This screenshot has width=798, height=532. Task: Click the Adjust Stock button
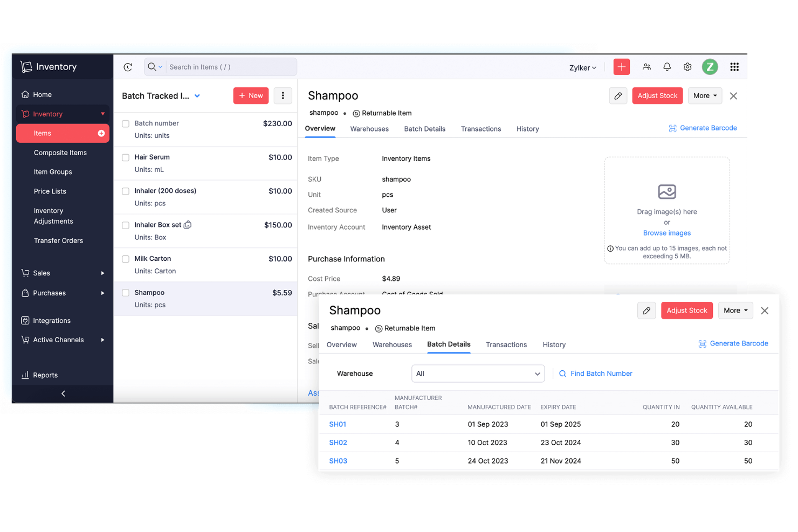click(x=686, y=310)
